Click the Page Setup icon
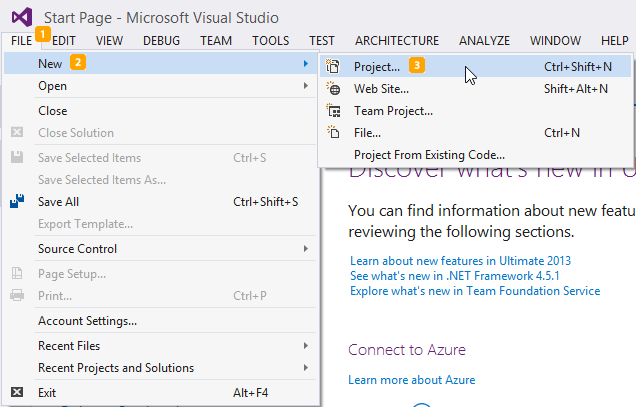Viewport: 636px width, 407px height. (x=16, y=273)
